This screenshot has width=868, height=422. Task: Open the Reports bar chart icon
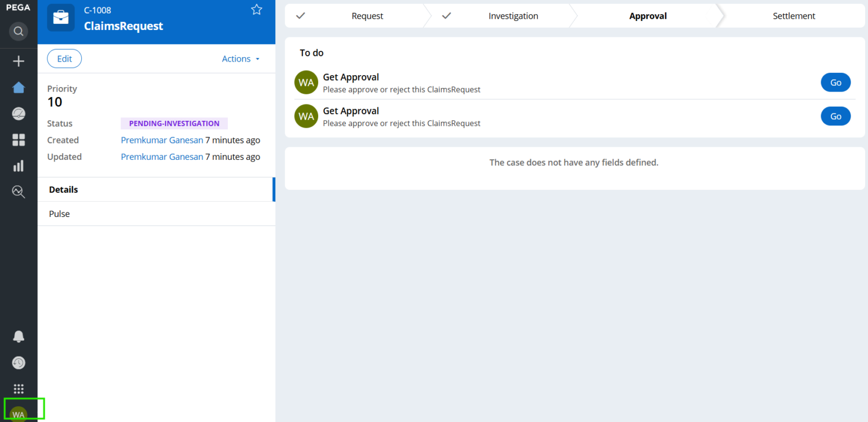click(19, 166)
